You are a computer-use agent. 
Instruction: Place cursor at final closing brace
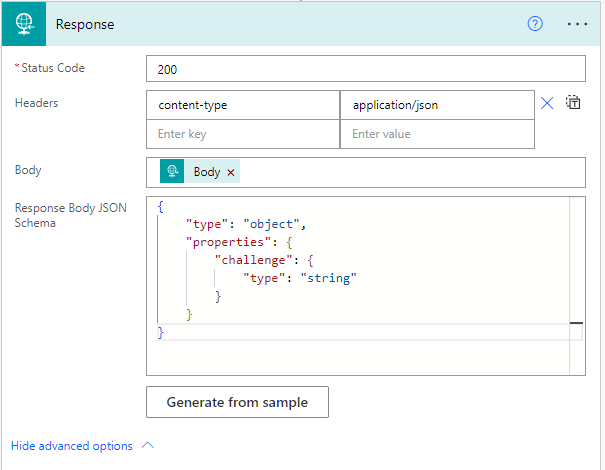pos(161,332)
